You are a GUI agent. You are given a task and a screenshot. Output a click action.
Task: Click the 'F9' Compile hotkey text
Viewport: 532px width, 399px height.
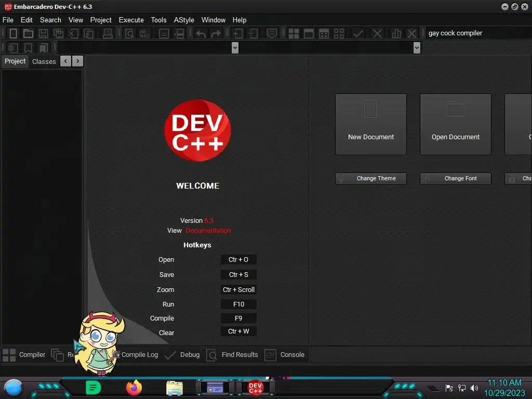click(238, 318)
